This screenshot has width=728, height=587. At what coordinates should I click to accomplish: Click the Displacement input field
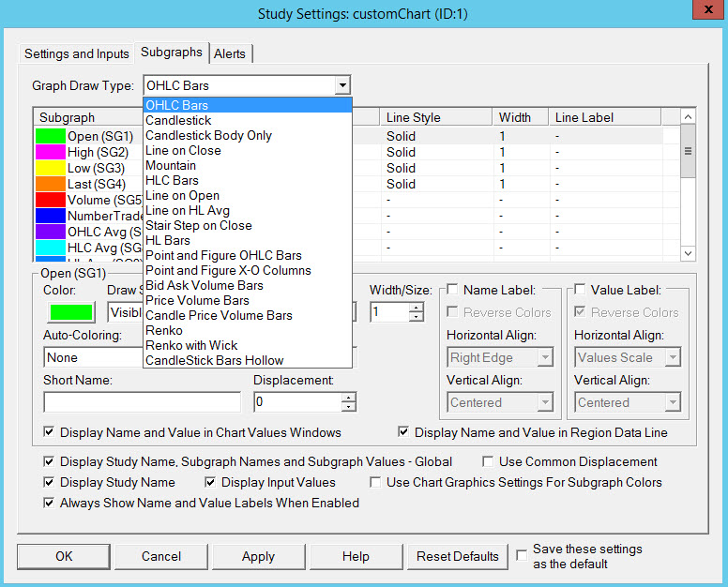(298, 402)
